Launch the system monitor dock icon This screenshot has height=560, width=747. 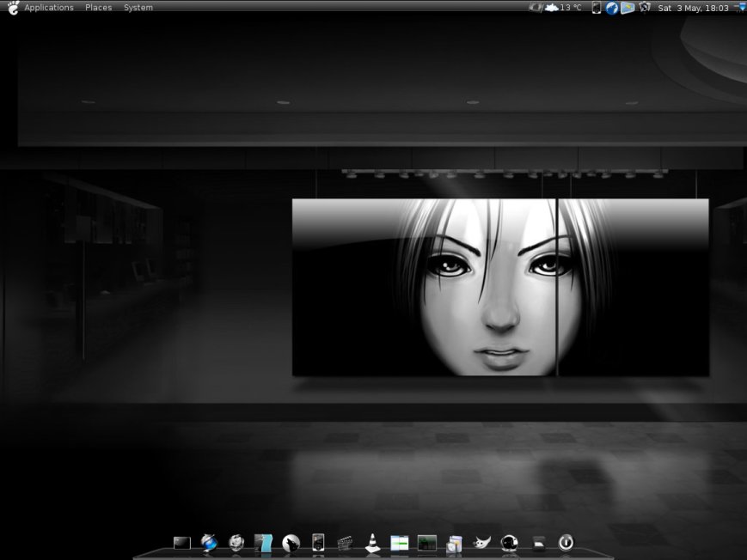point(427,543)
